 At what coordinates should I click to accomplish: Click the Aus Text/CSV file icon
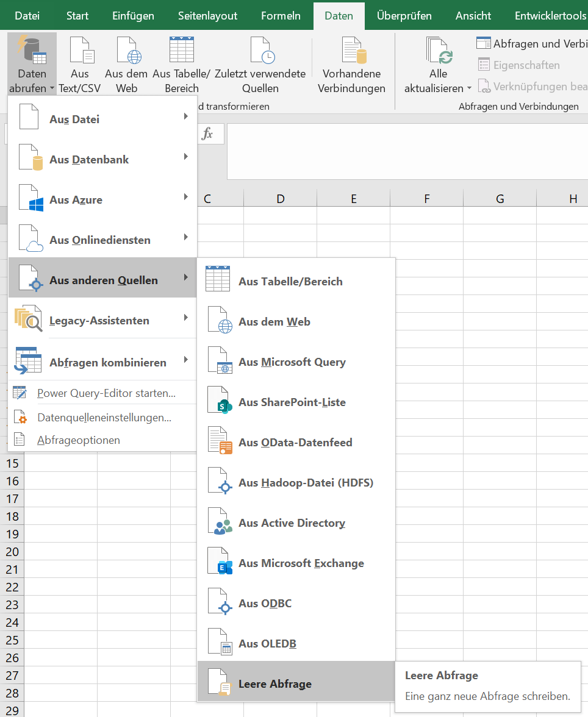tap(82, 50)
